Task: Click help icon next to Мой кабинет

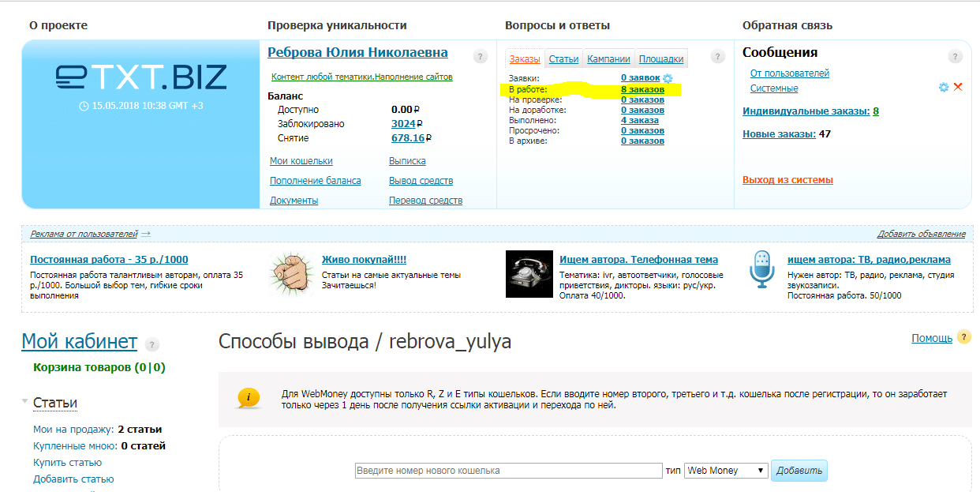Action: pyautogui.click(x=152, y=344)
